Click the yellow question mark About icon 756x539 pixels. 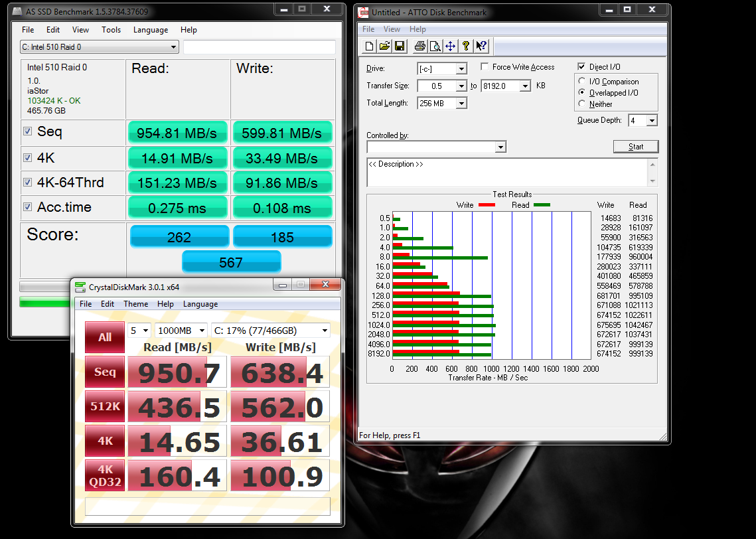tap(466, 46)
